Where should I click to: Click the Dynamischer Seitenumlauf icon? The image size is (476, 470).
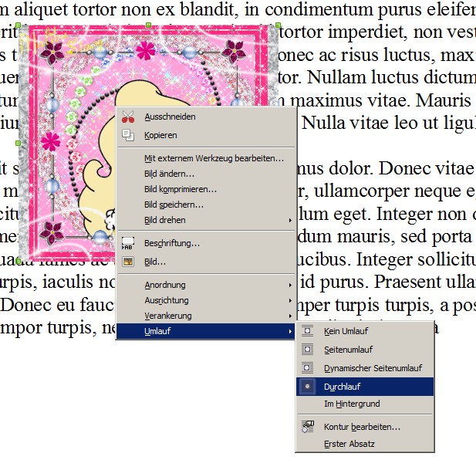tap(307, 368)
